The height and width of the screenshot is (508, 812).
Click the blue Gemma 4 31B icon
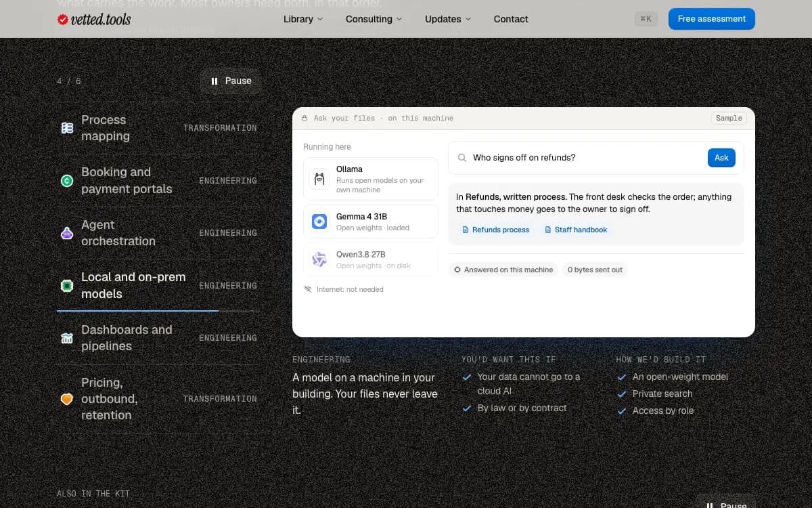coord(319,221)
